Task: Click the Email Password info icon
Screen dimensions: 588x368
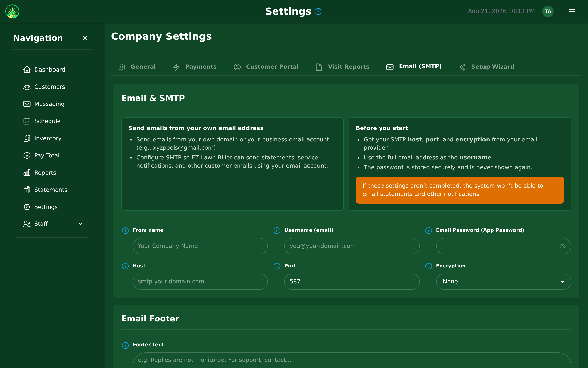Action: (429, 230)
